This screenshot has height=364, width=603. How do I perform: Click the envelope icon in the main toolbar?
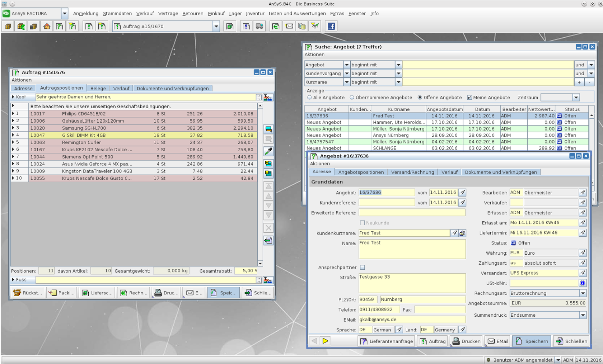point(289,26)
